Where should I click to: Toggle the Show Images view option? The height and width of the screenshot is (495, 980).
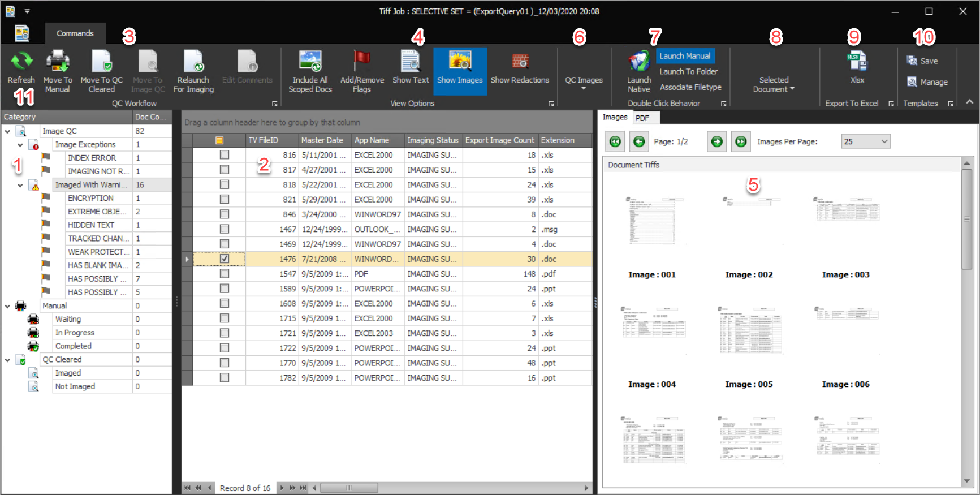pos(460,71)
